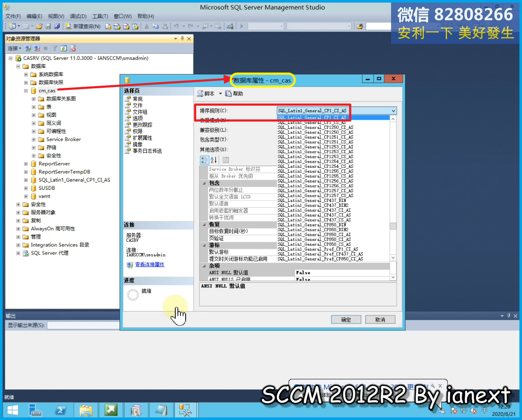This screenshot has height=420, width=522.
Task: Click the Categorized view icon in property grid
Action: [x=205, y=160]
